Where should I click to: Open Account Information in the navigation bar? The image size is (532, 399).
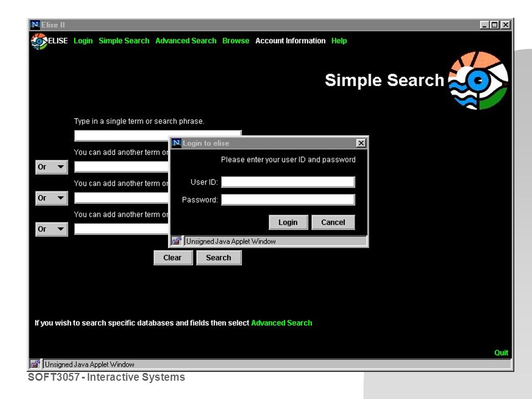tap(290, 40)
